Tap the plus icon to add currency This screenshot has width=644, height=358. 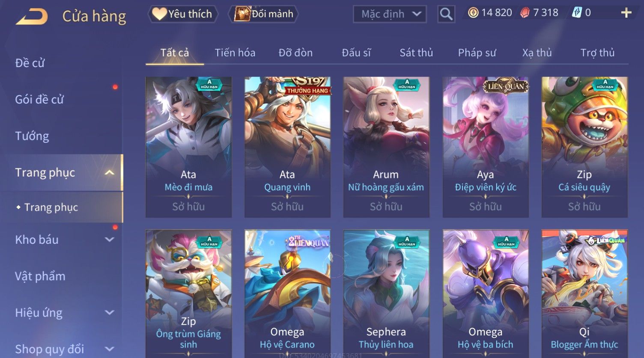(x=626, y=13)
